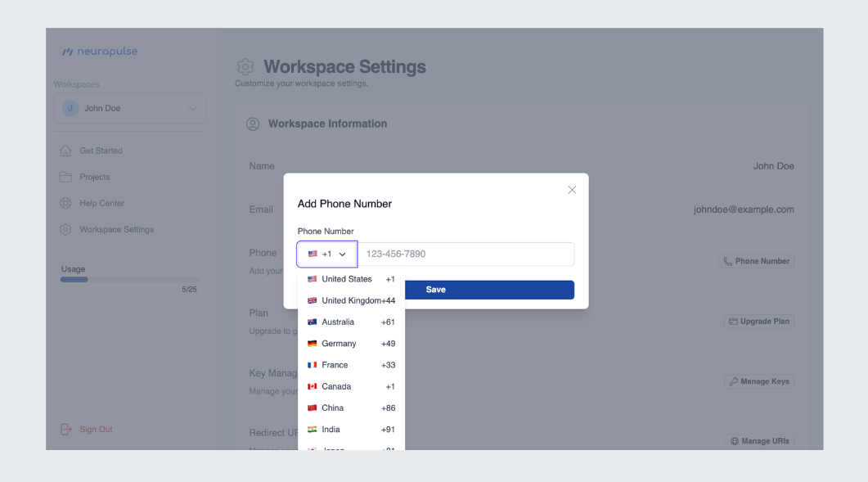Open Get Started in sidebar
Image resolution: width=868 pixels, height=482 pixels.
click(101, 151)
